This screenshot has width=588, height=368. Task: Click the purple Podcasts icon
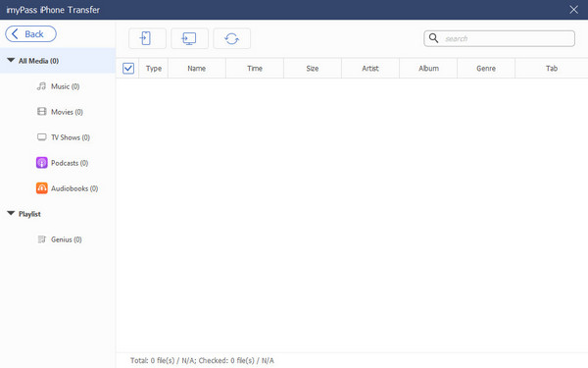click(x=41, y=163)
